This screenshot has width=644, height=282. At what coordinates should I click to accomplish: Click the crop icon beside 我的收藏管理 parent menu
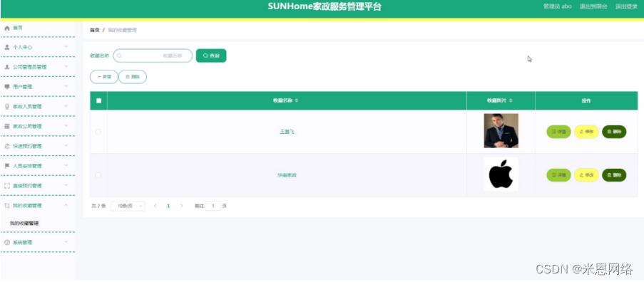point(6,205)
